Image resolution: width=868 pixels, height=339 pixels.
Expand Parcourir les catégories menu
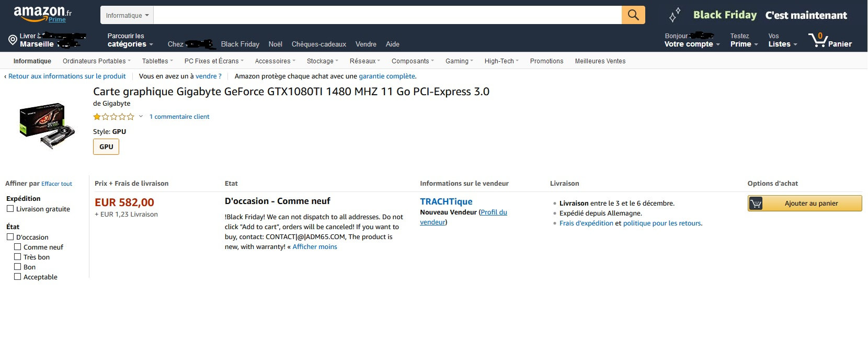130,40
